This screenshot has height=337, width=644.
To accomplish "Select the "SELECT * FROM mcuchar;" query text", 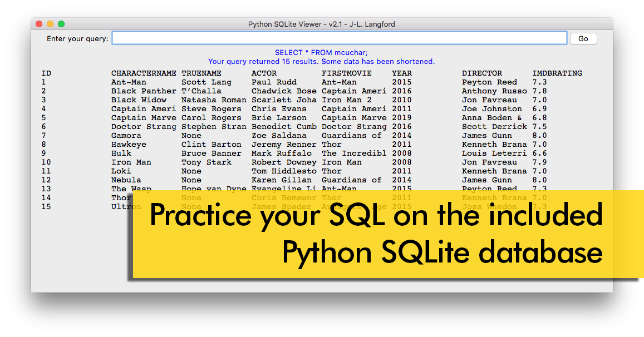I will 321,53.
